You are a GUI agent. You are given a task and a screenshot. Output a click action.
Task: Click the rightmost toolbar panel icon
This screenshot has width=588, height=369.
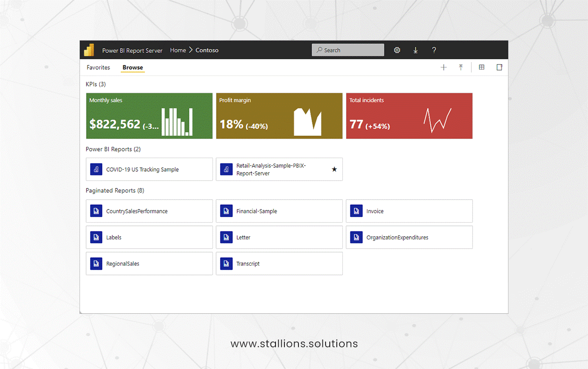point(499,67)
